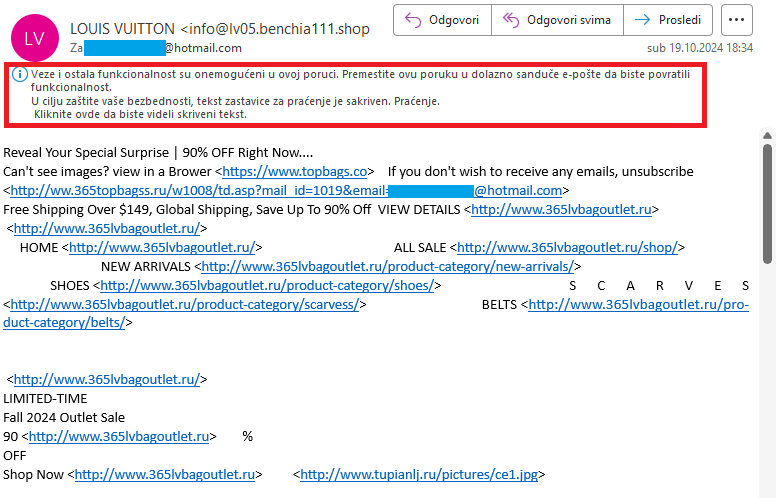Open the unsubscribe 365topbagss.ru td.asp link
776x498 pixels.
click(286, 191)
